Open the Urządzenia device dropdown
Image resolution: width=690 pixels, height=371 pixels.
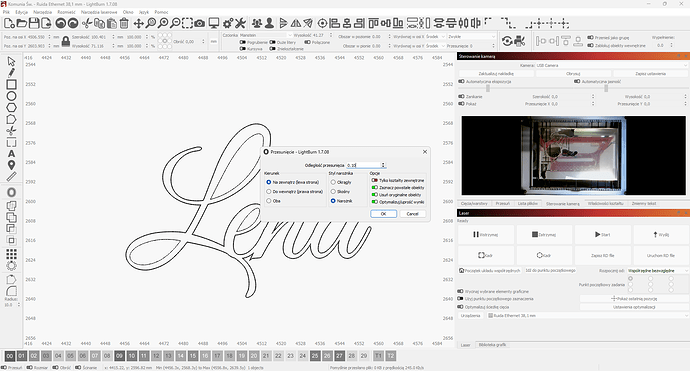coord(587,316)
